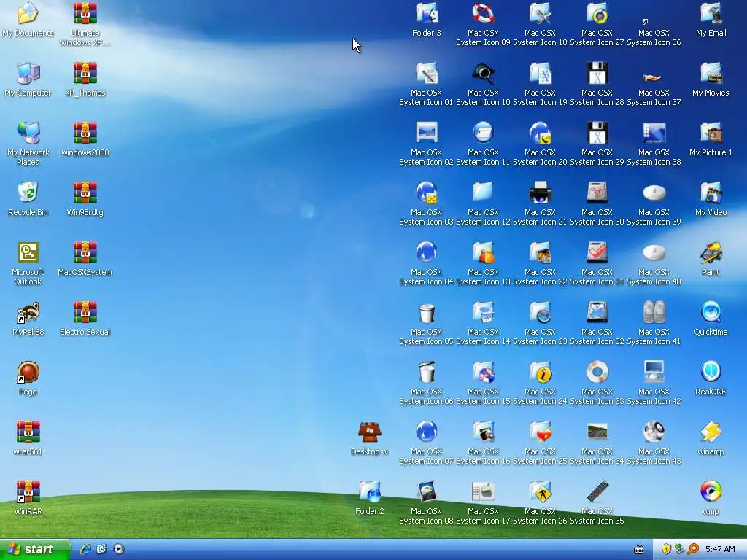Launch the WinRAR shortcut icon
Image resolution: width=747 pixels, height=560 pixels.
(x=28, y=492)
